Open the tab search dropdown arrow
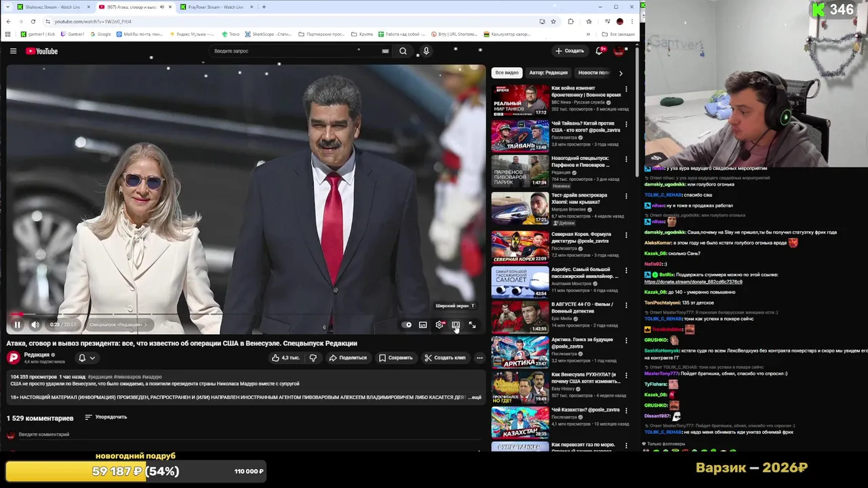The width and height of the screenshot is (868, 488). click(7, 7)
